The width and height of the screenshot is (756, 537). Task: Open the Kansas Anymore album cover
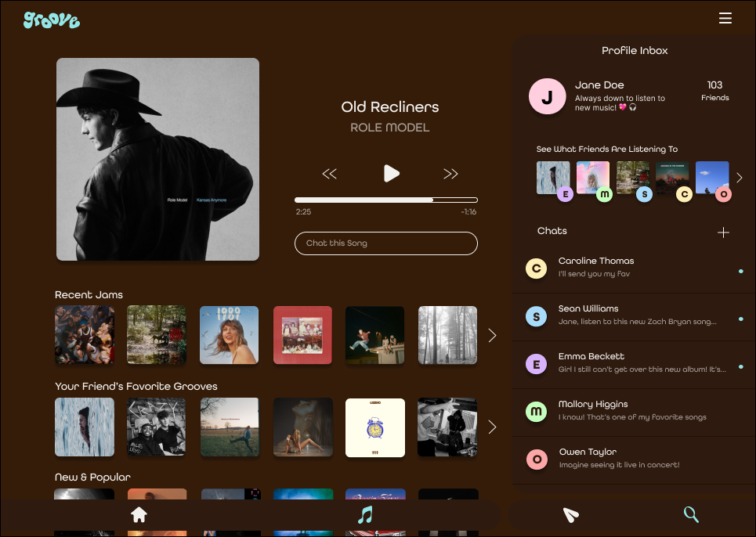tap(157, 160)
